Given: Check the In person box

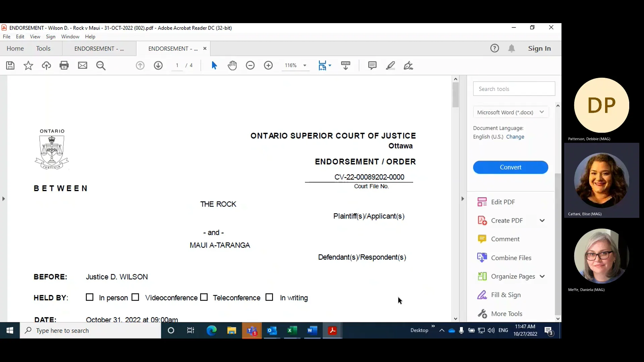Looking at the screenshot, I should point(90,297).
